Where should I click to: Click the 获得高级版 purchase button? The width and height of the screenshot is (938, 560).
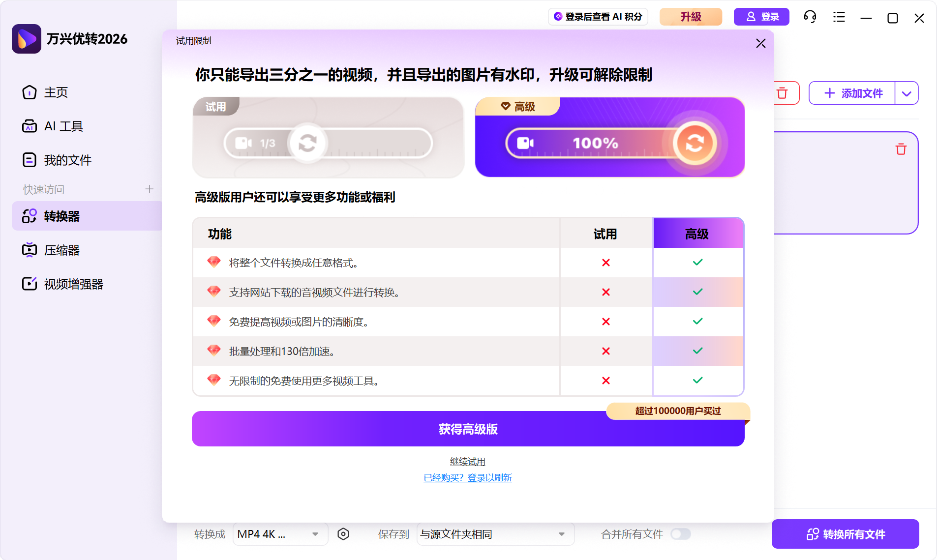(468, 429)
